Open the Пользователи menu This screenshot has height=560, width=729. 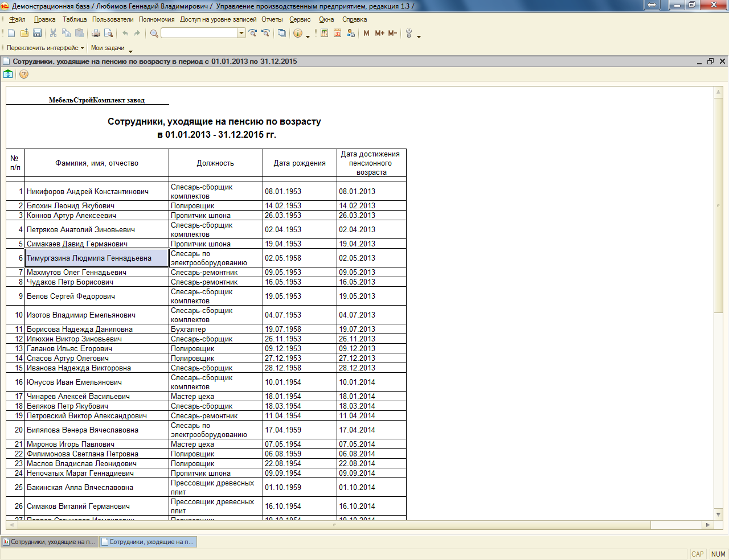click(x=113, y=19)
